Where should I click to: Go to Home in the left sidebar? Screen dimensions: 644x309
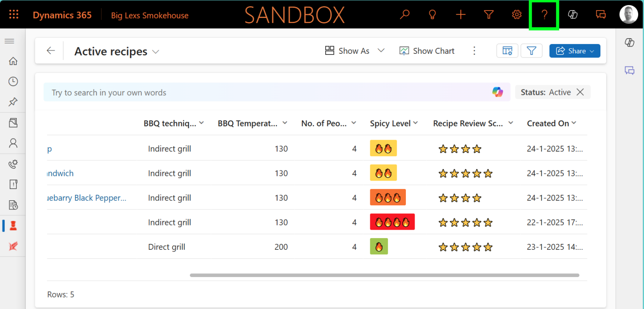(13, 61)
